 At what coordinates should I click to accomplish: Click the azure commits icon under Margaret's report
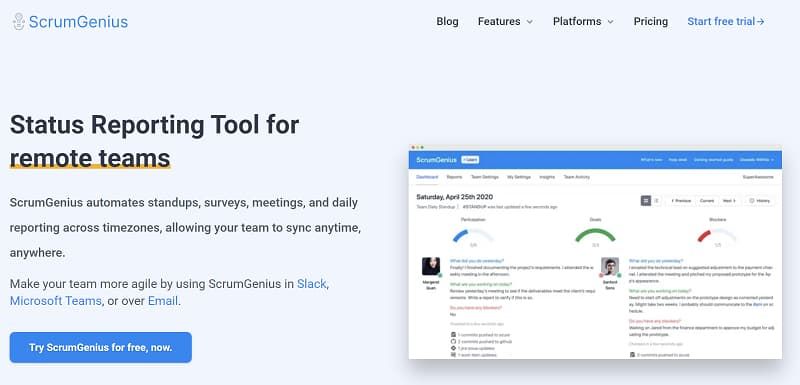(x=453, y=335)
